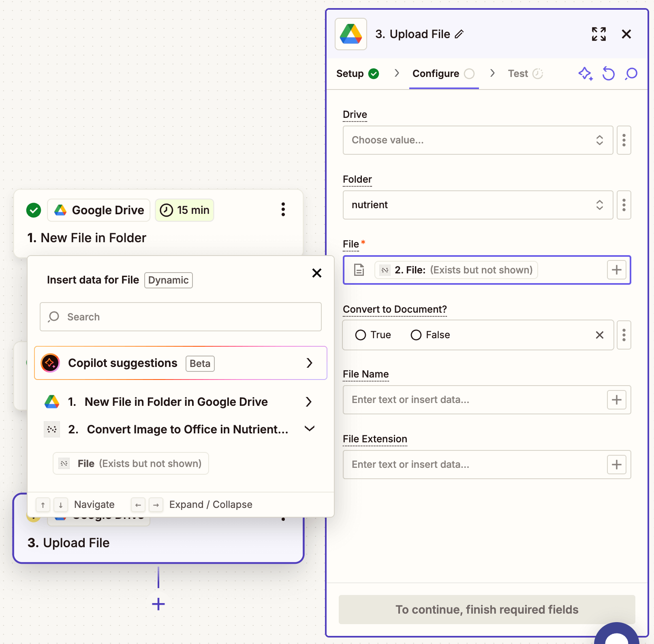Screen dimensions: 654x644
Task: Open three-dot menu on New File in Folder step
Action: click(x=283, y=210)
